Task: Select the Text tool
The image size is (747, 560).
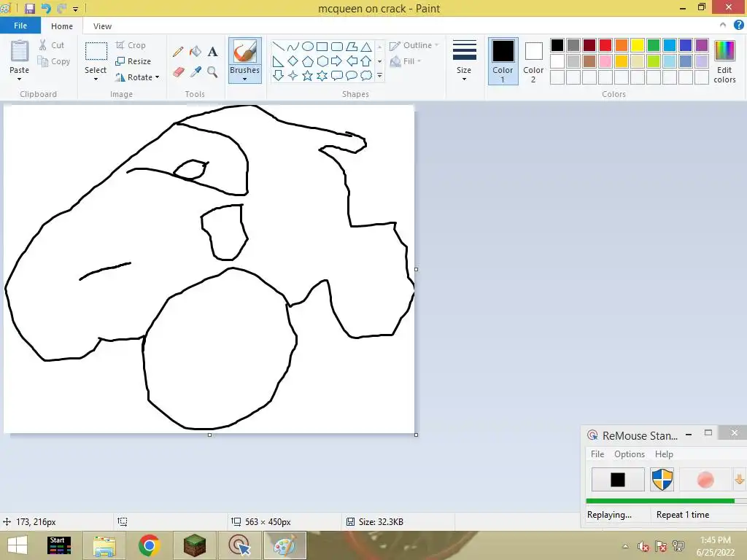Action: [212, 52]
